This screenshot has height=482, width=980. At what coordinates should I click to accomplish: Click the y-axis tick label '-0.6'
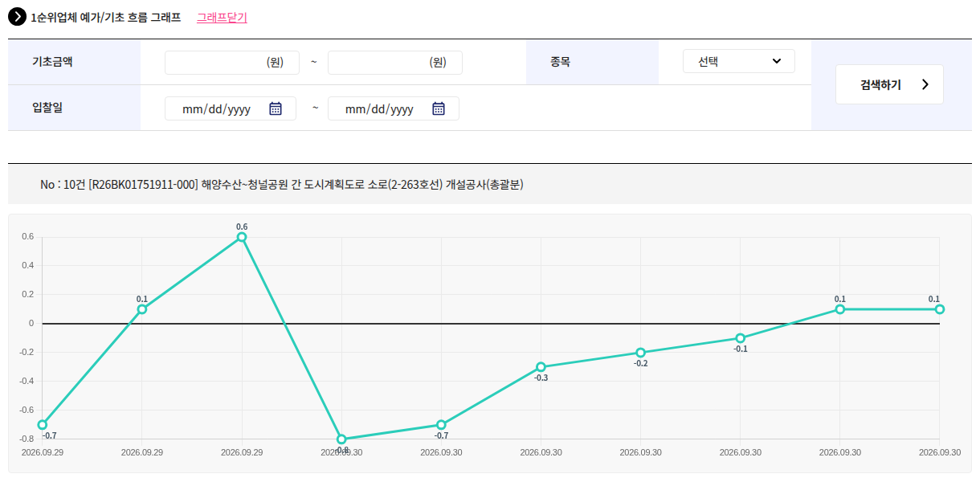tap(26, 410)
